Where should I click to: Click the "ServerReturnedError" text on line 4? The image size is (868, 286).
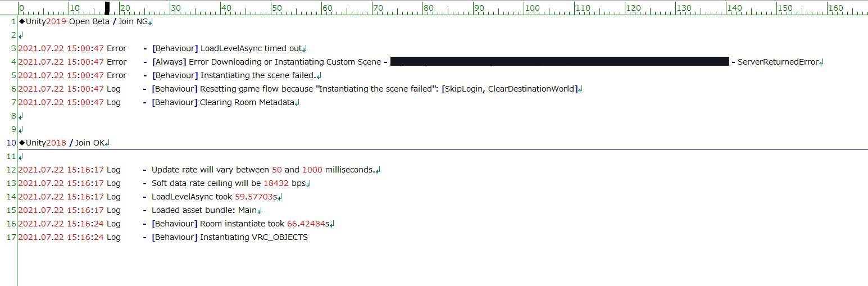[778, 62]
